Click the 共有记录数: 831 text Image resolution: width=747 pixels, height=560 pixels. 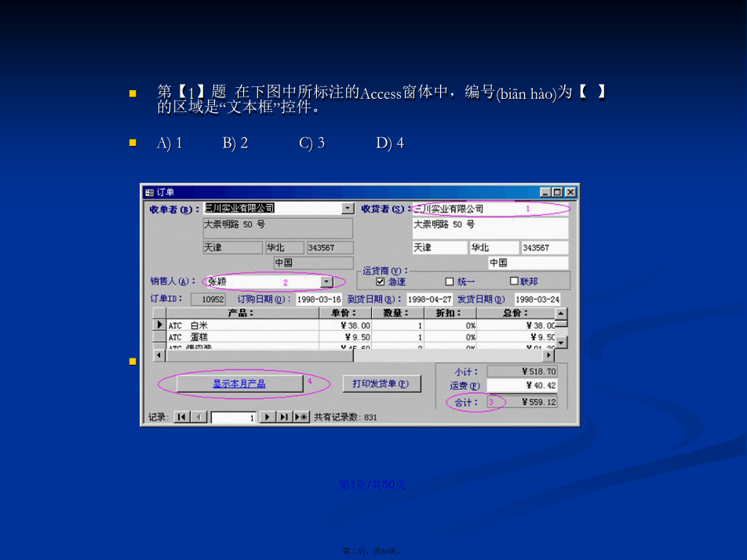pyautogui.click(x=345, y=417)
